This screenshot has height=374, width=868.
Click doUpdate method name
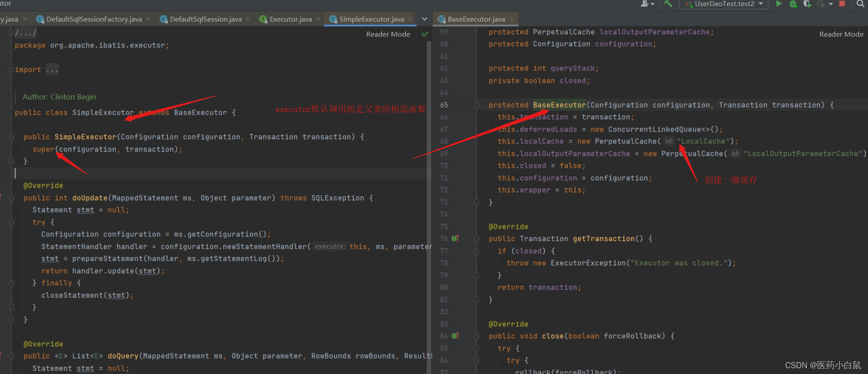pyautogui.click(x=90, y=198)
